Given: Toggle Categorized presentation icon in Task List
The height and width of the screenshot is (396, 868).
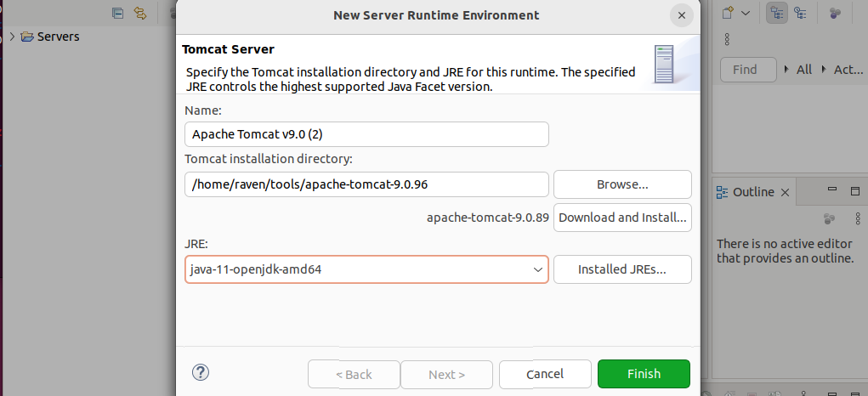Looking at the screenshot, I should pos(777,13).
